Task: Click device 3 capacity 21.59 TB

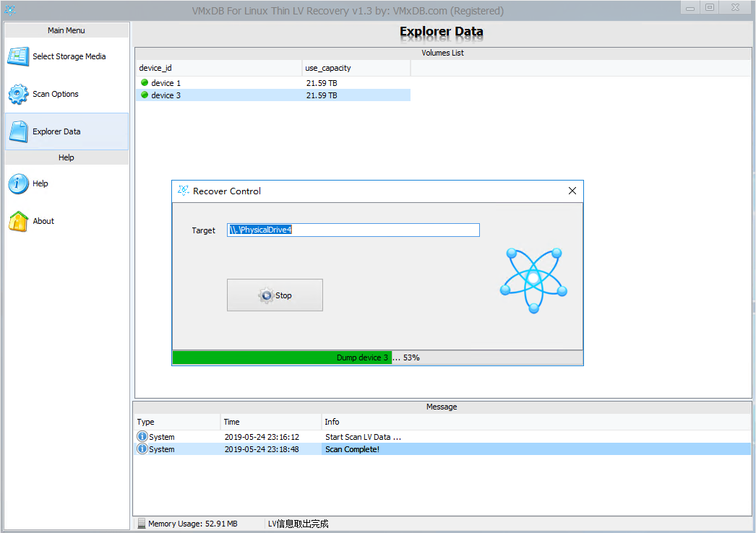Action: click(x=322, y=95)
